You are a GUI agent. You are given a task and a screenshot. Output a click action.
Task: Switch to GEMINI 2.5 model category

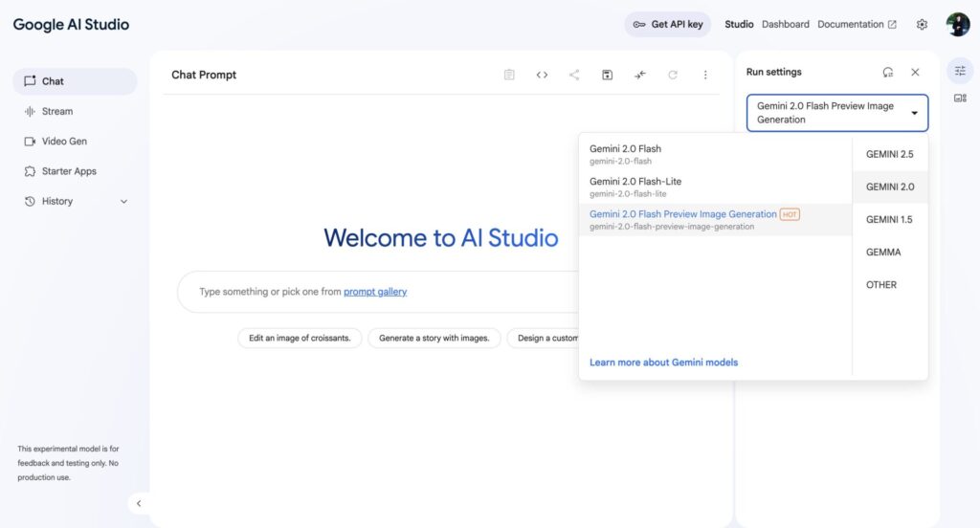[889, 154]
